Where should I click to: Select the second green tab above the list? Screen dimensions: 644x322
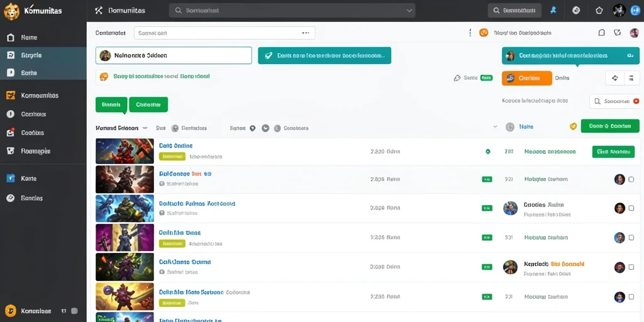pyautogui.click(x=148, y=105)
